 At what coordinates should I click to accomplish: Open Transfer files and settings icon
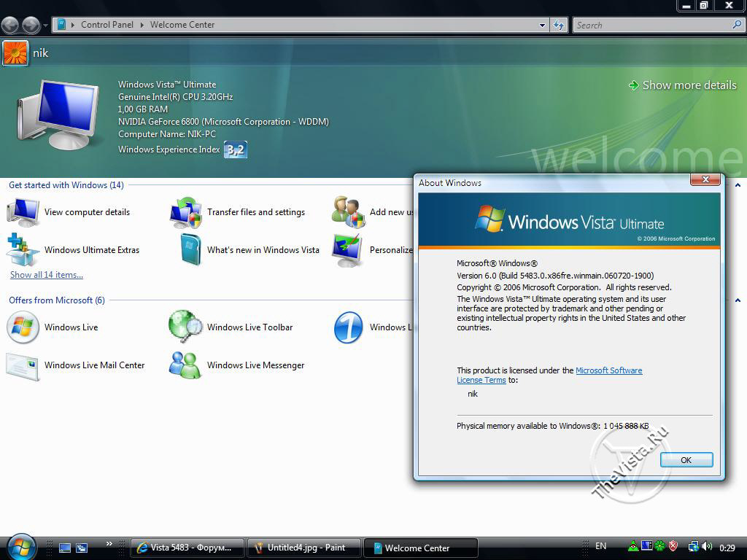pos(185,212)
